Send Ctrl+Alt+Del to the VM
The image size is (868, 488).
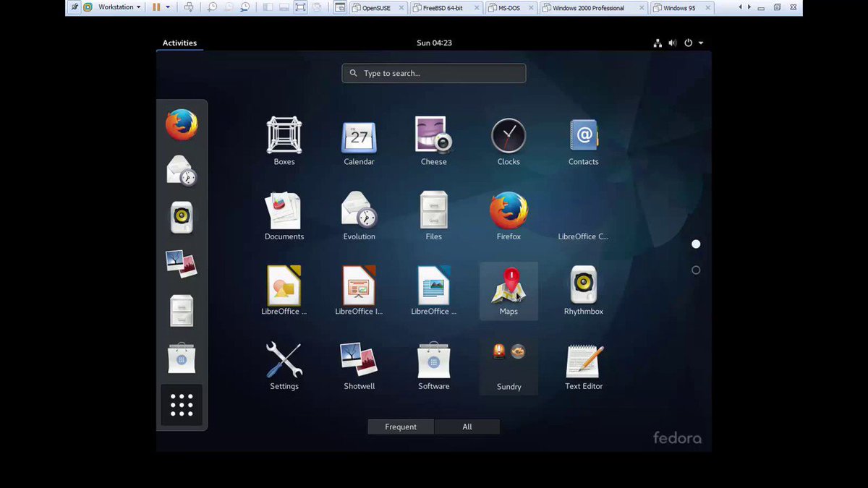click(x=189, y=7)
